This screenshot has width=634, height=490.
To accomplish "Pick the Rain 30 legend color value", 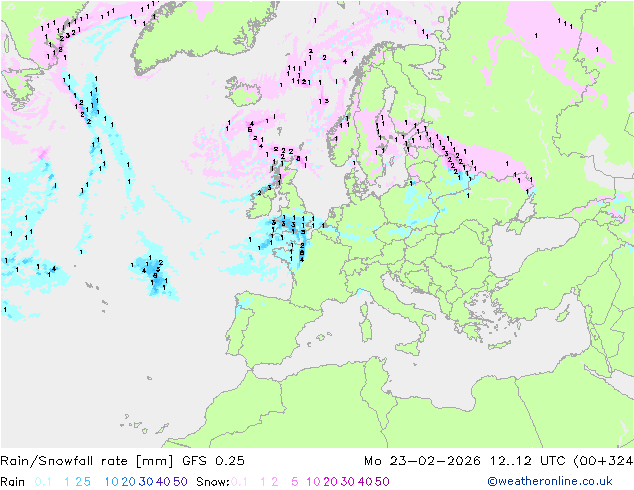I will click(146, 482).
